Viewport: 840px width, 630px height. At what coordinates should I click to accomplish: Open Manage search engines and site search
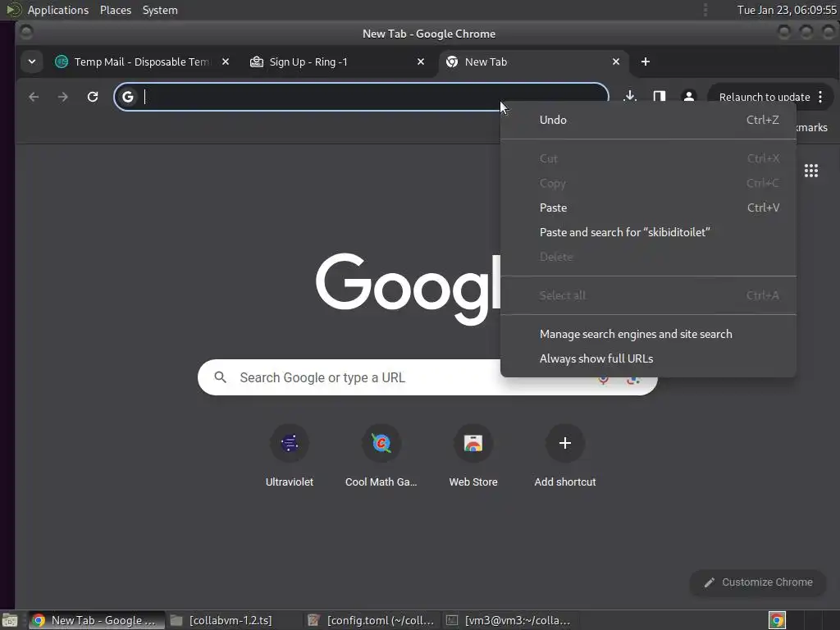point(648,335)
